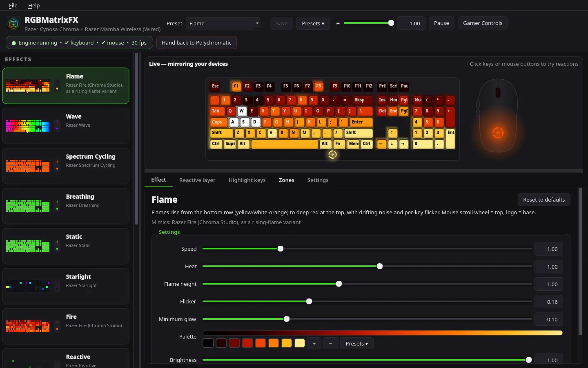The image size is (588, 368).
Task: Open the palette Presets dropdown
Action: point(357,343)
